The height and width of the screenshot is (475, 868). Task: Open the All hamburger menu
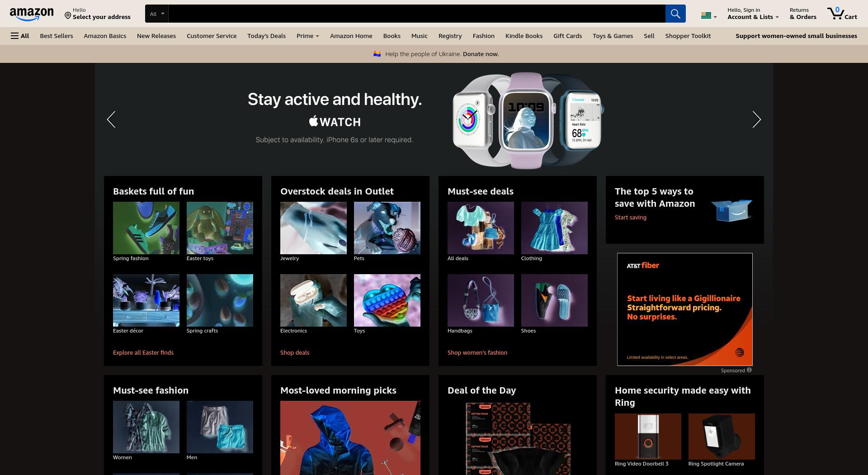(x=20, y=36)
